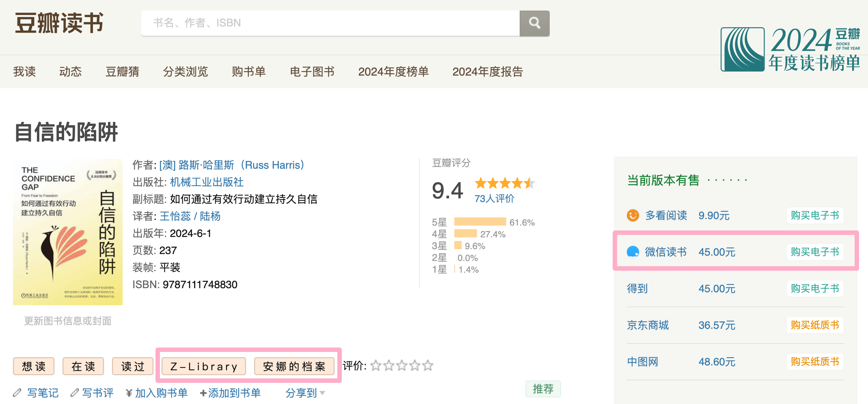Buy paper book from 京东商城
Viewport: 868px width, 404px height.
point(815,325)
